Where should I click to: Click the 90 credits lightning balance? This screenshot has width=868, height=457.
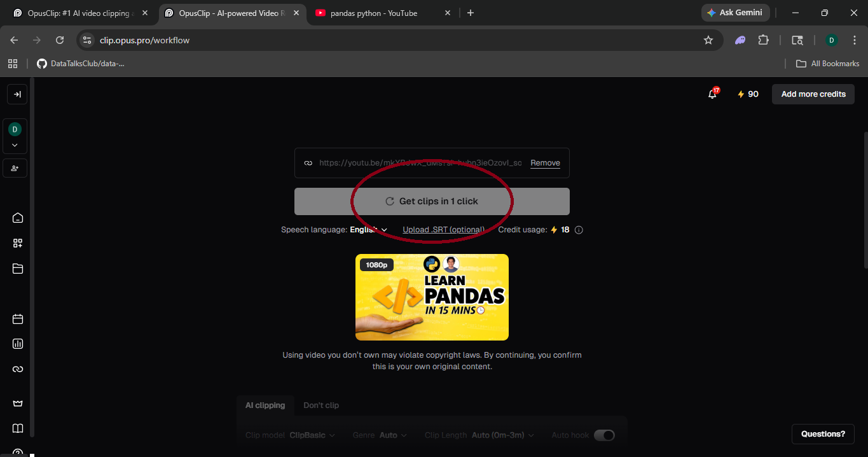pyautogui.click(x=748, y=94)
